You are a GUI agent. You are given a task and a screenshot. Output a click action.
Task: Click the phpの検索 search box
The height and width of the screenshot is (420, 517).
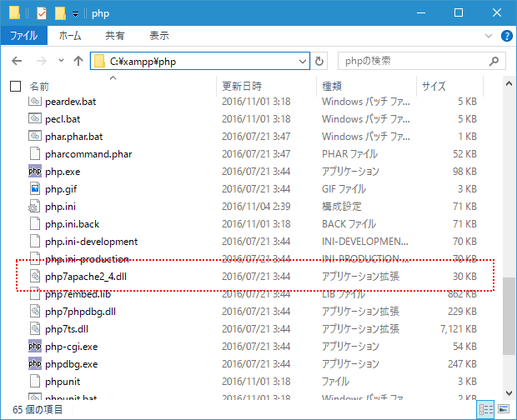tap(422, 61)
